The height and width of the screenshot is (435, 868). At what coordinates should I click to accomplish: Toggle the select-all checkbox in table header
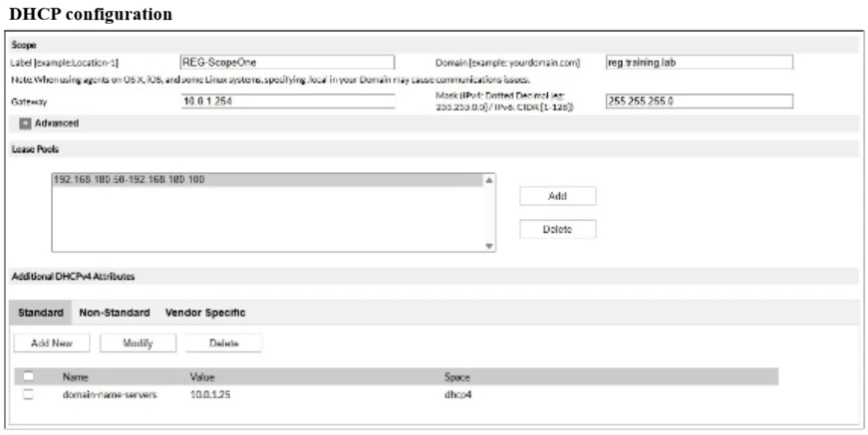(x=28, y=376)
